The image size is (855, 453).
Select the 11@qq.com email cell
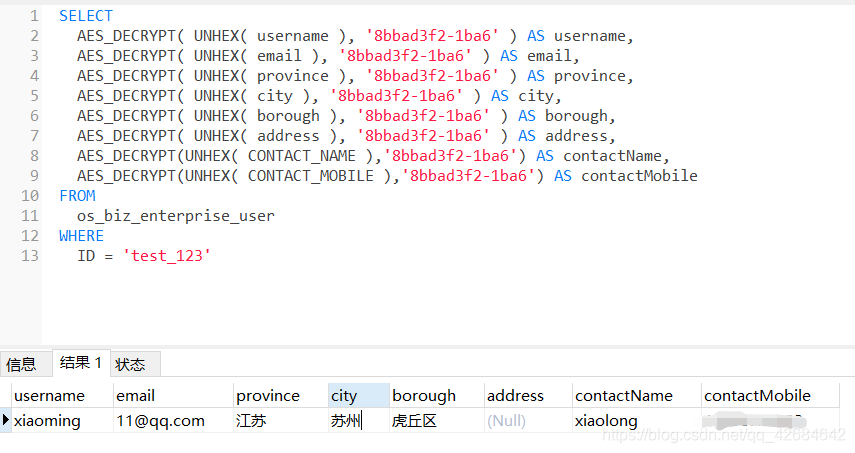coord(173,420)
